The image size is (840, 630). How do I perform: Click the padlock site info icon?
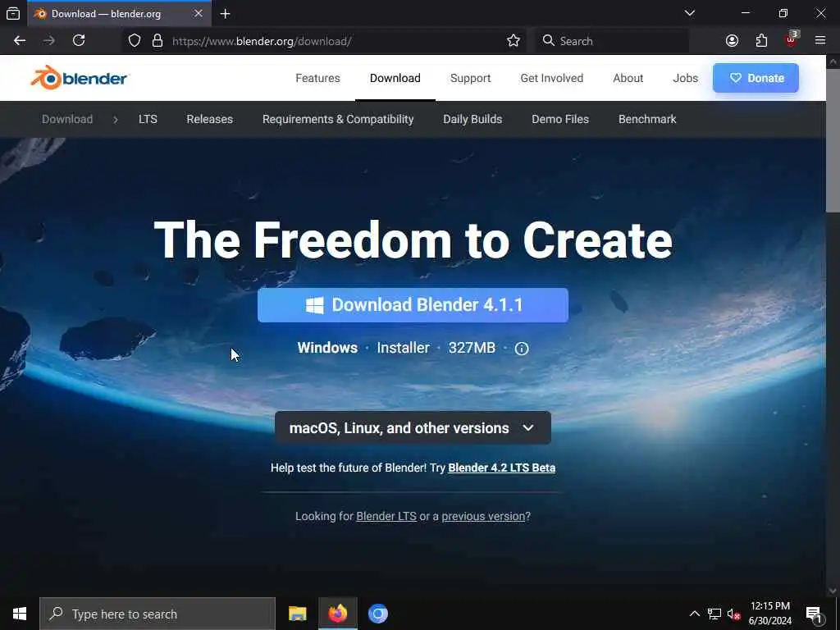click(157, 41)
